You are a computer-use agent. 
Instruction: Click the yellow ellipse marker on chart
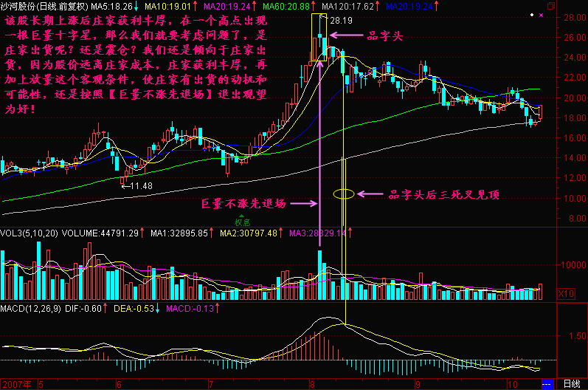[x=345, y=194]
